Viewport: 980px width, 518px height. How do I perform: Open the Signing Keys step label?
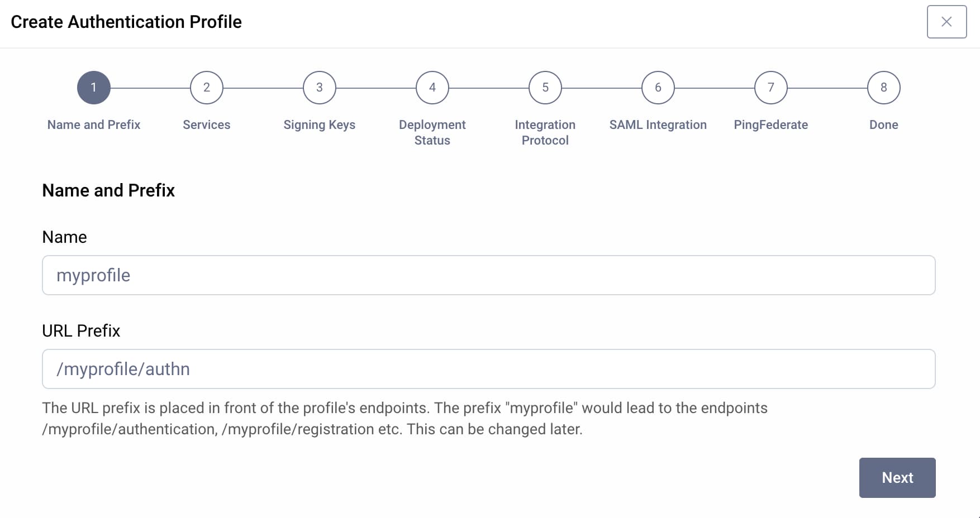pos(320,124)
